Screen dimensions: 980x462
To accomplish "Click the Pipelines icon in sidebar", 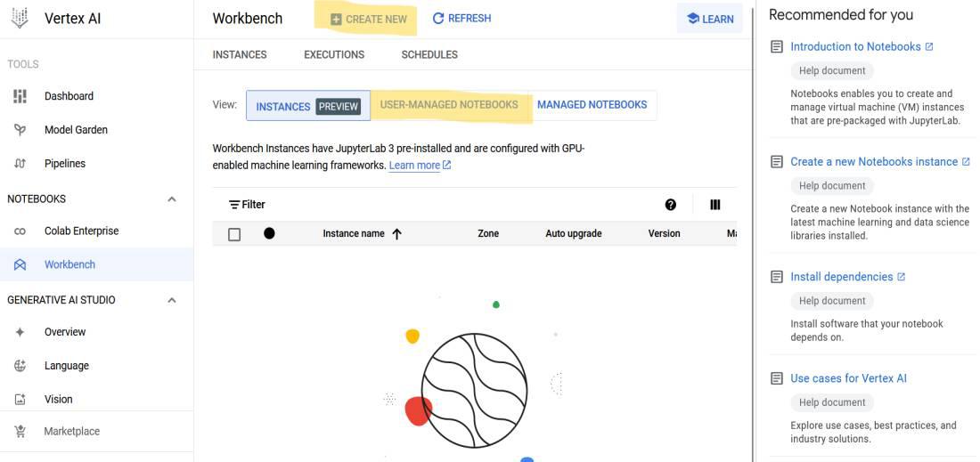I will click(x=20, y=164).
